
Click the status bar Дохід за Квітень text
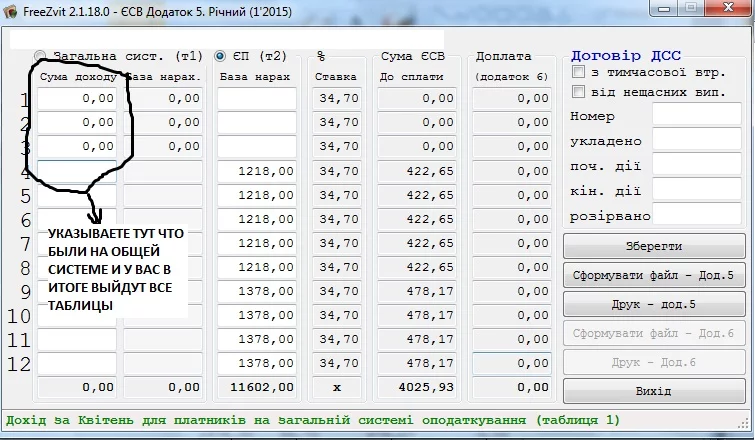pos(312,420)
